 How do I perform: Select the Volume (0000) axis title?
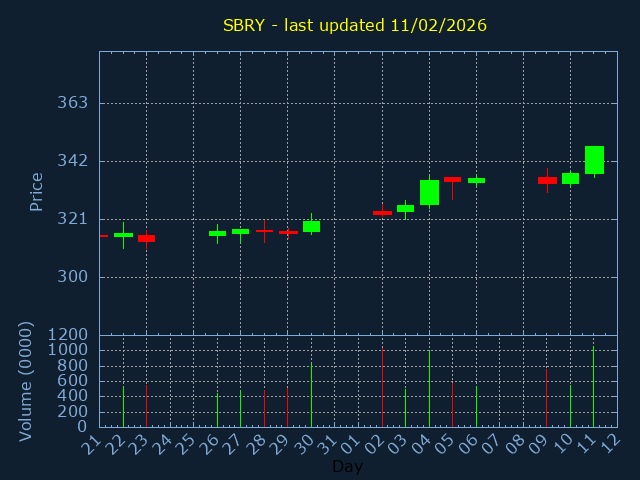click(26, 381)
